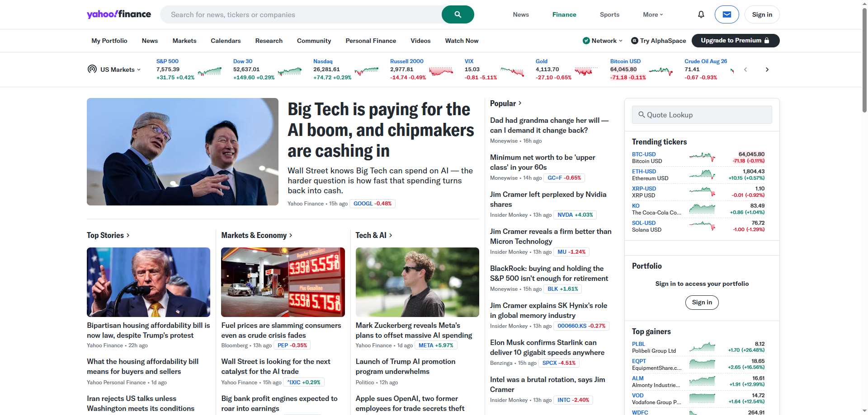This screenshot has height=415, width=868.
Task: Open the Markets menu item
Action: point(184,41)
